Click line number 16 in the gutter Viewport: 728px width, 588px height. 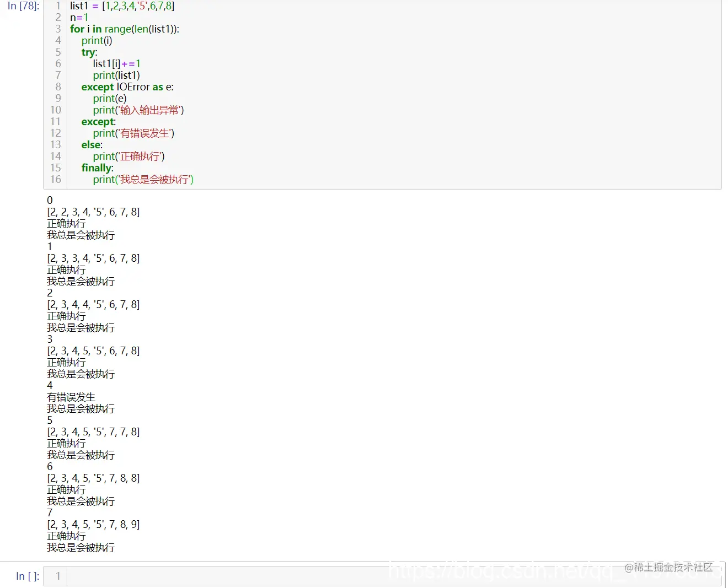(x=56, y=180)
